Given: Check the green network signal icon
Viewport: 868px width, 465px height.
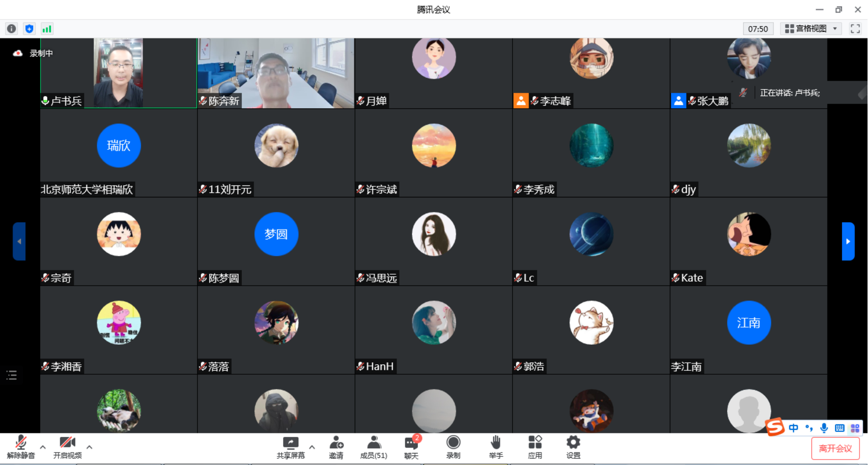Looking at the screenshot, I should 47,29.
